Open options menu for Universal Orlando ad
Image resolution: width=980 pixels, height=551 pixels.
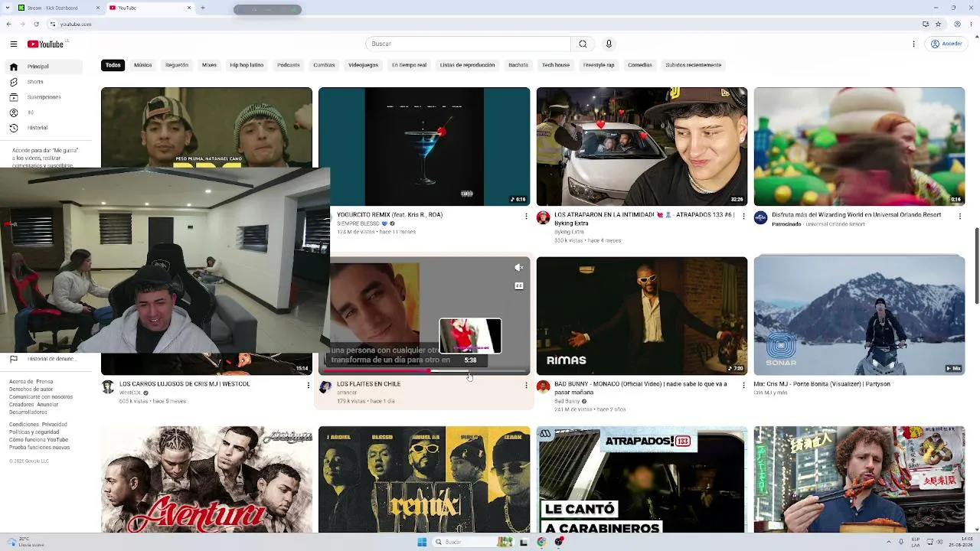pos(961,217)
